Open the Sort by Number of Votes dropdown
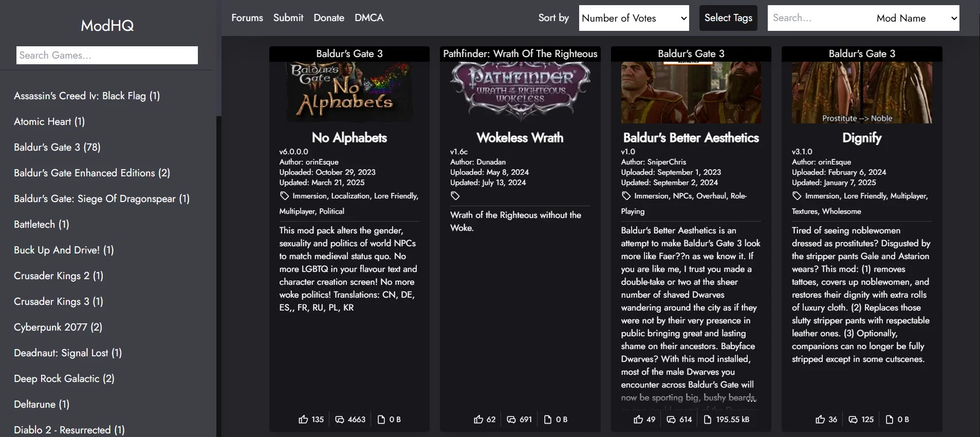Image resolution: width=980 pixels, height=437 pixels. (634, 18)
